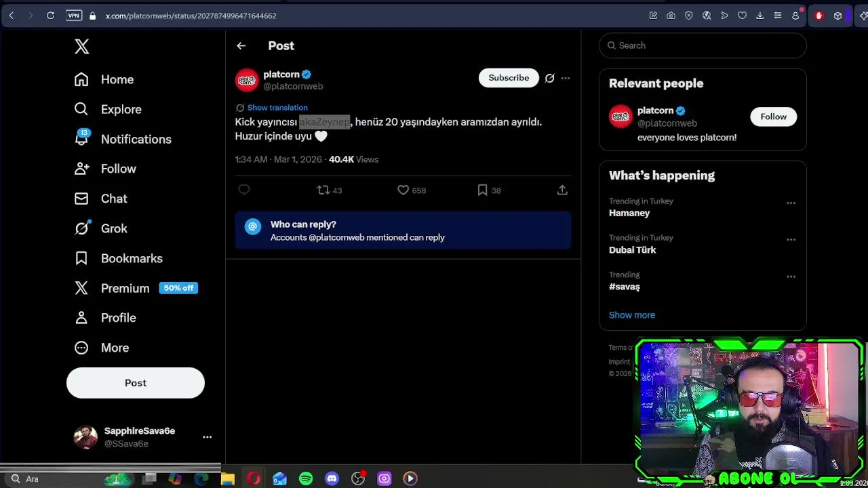Screen dimensions: 868x488
Task: Reload the page in the browser
Action: [50, 16]
